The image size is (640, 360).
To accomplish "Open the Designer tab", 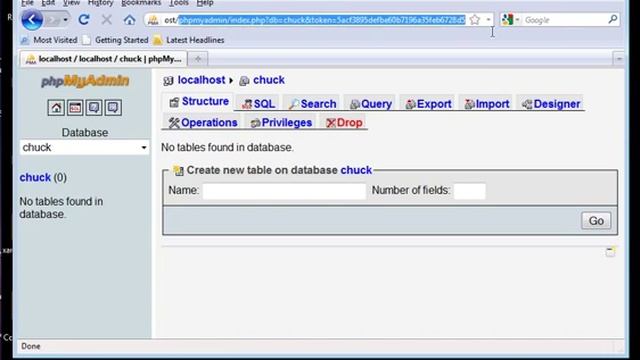I will click(551, 104).
